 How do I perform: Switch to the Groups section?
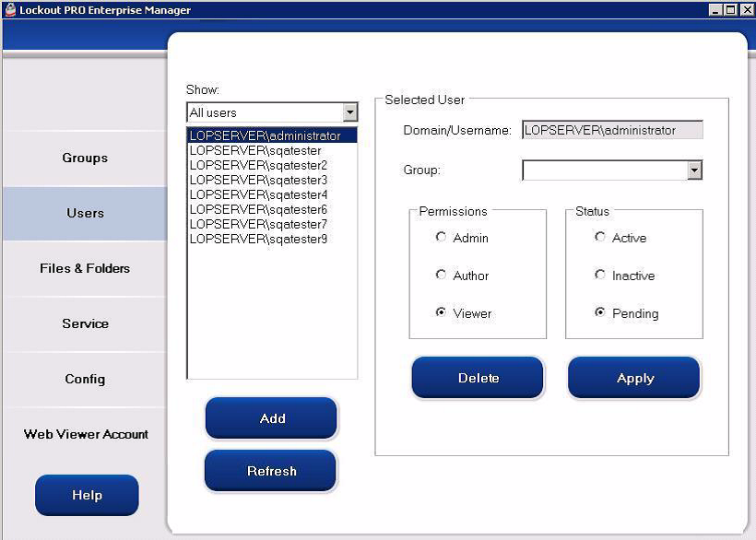coord(84,158)
